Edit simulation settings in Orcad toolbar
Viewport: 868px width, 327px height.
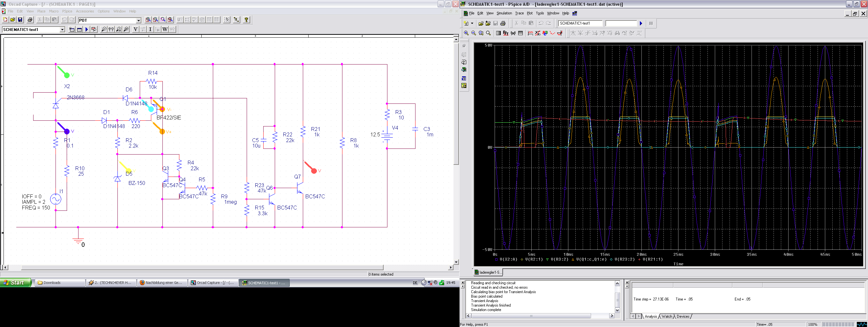79,29
